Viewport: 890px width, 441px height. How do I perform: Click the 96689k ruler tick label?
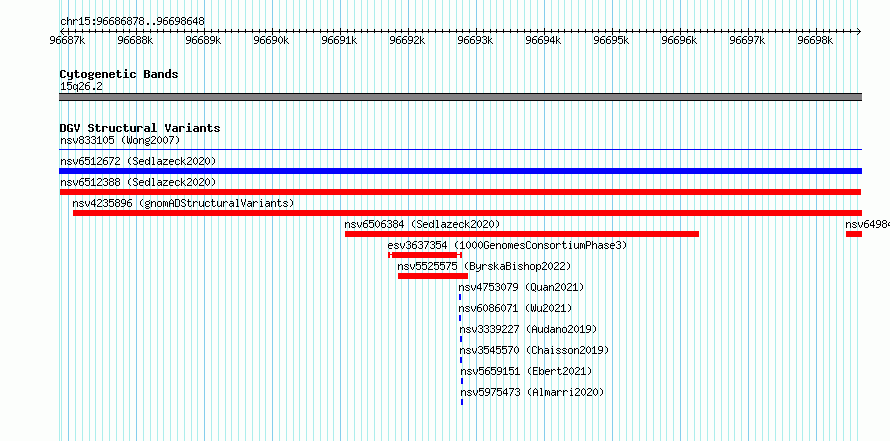point(203,40)
